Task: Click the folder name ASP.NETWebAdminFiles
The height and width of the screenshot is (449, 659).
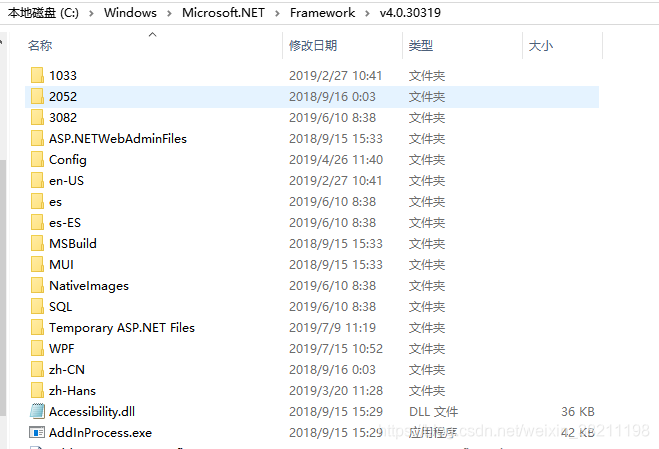Action: [118, 139]
